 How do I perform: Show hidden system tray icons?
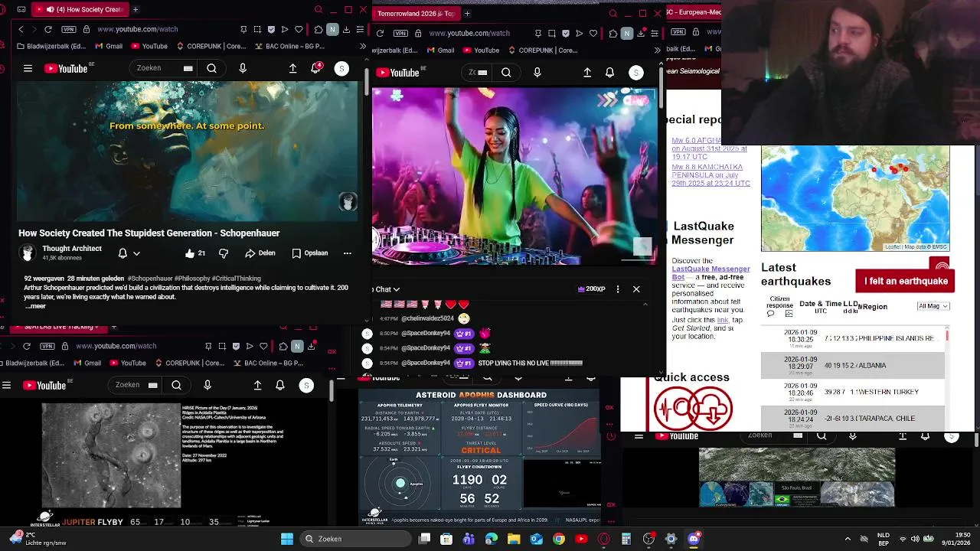(847, 539)
